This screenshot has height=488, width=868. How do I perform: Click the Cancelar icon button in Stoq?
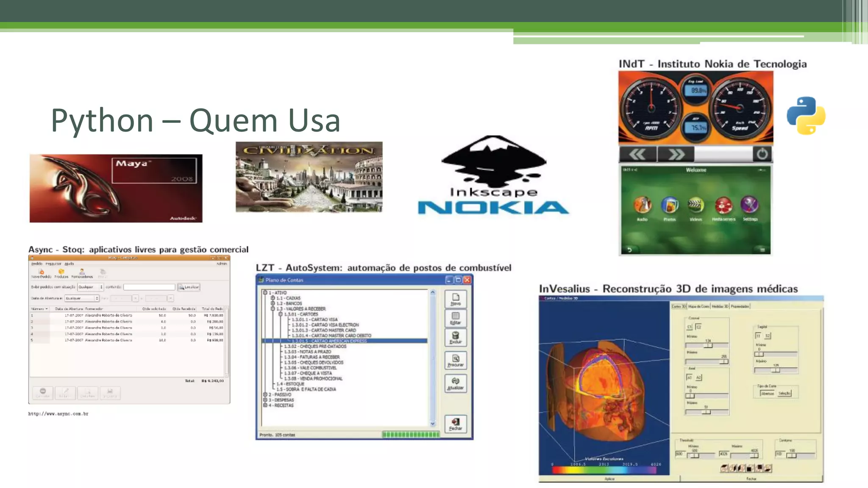tap(42, 393)
